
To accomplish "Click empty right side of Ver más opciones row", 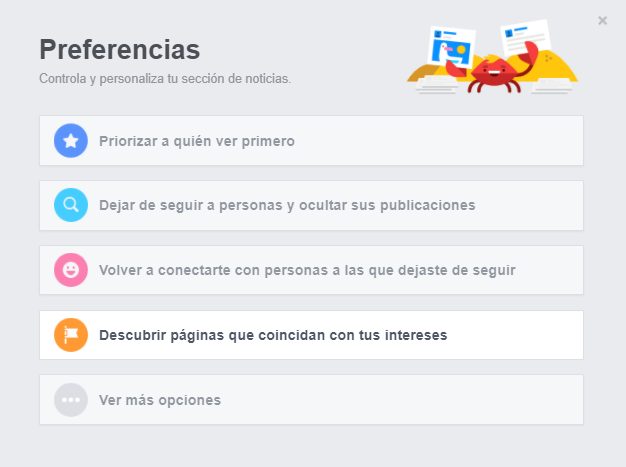I will [x=450, y=400].
